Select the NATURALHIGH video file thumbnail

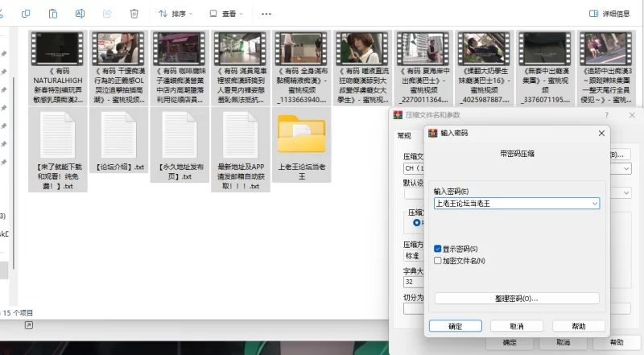pos(57,48)
